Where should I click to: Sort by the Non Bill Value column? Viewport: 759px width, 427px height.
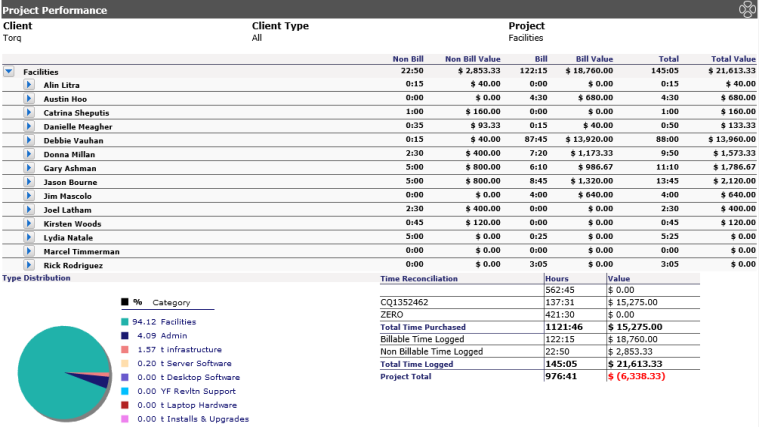pyautogui.click(x=472, y=59)
